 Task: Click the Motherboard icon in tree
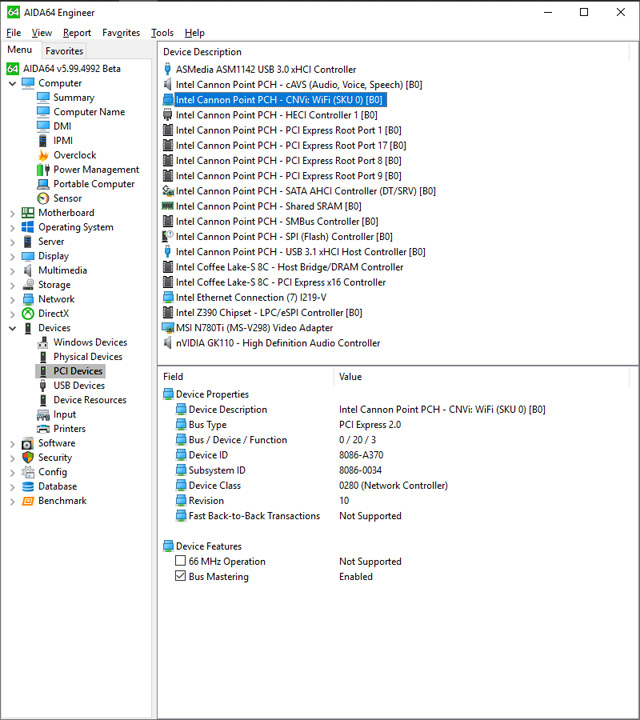pos(28,213)
